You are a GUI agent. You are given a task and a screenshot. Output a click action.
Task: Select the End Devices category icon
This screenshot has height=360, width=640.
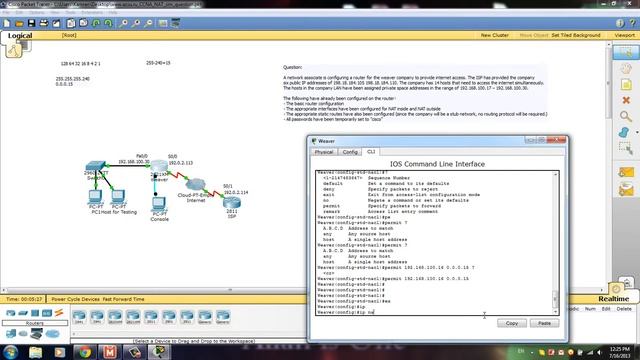click(11, 333)
